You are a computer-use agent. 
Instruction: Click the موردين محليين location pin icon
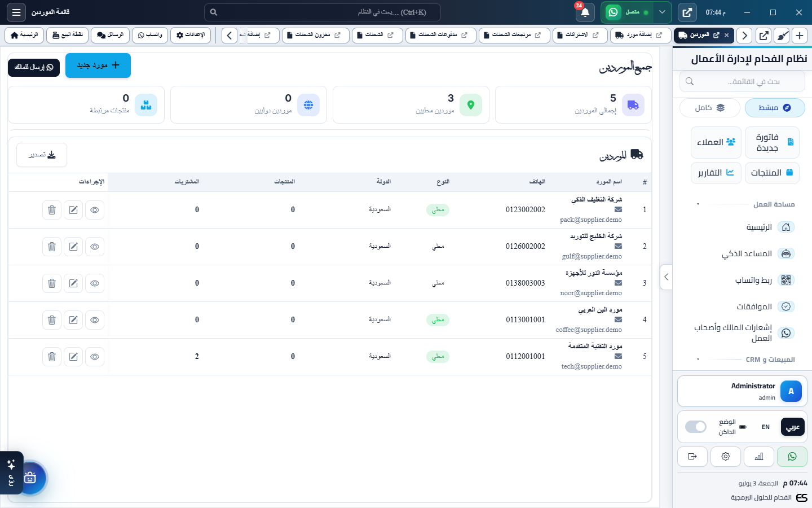(x=470, y=105)
